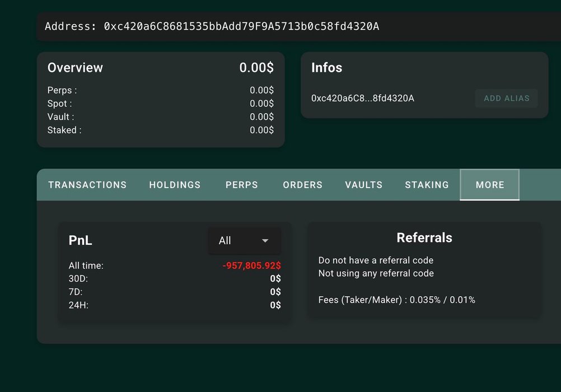Go to the Orders tab

click(x=302, y=185)
